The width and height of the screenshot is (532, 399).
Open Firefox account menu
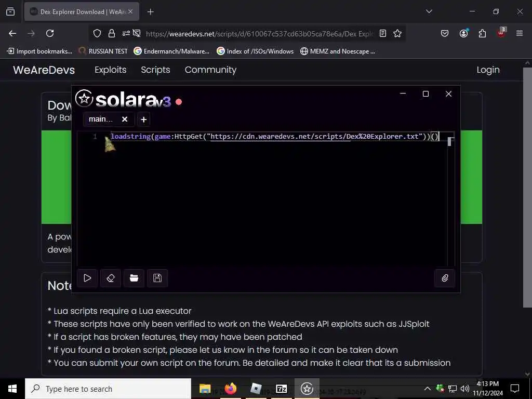pyautogui.click(x=463, y=33)
